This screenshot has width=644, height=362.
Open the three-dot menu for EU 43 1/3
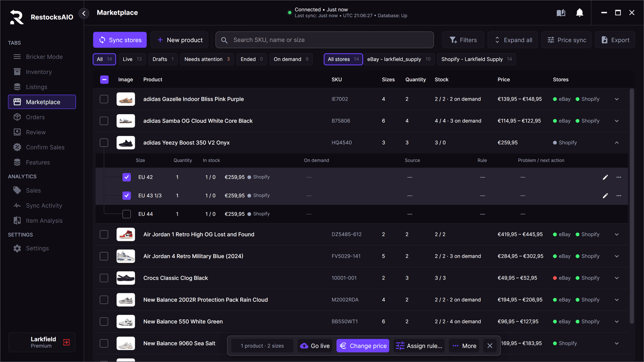(x=619, y=196)
